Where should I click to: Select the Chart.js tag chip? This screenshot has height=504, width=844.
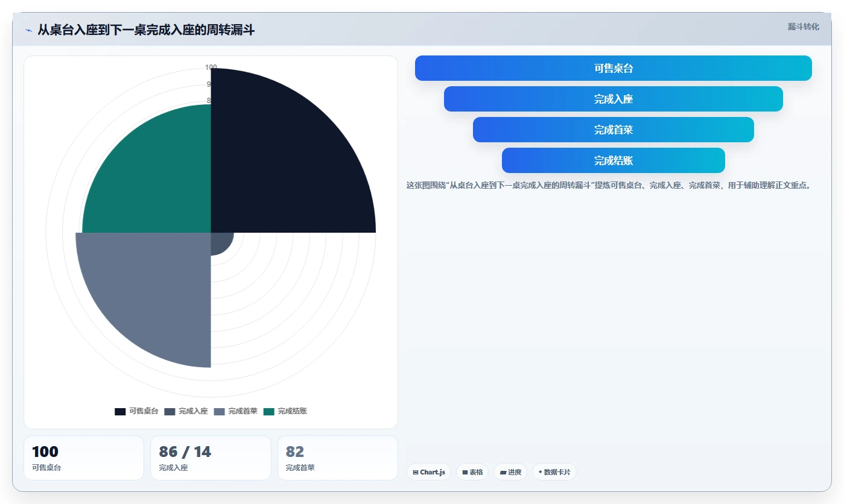tap(429, 472)
